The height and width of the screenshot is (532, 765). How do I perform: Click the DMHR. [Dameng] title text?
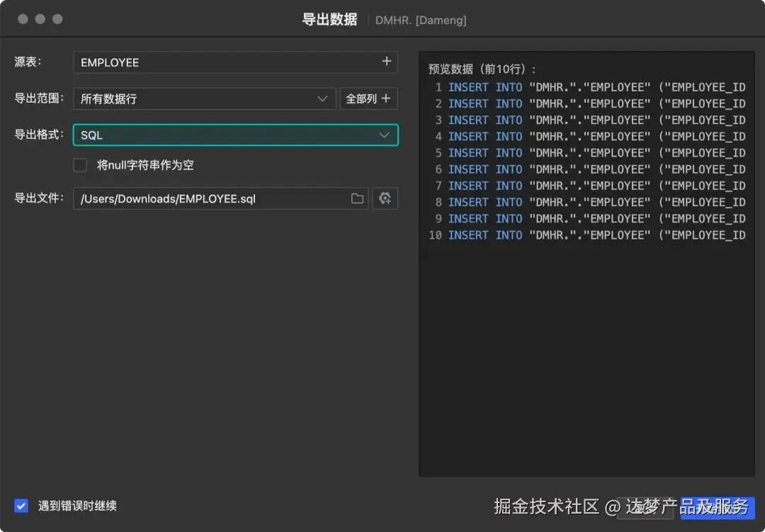pos(421,20)
